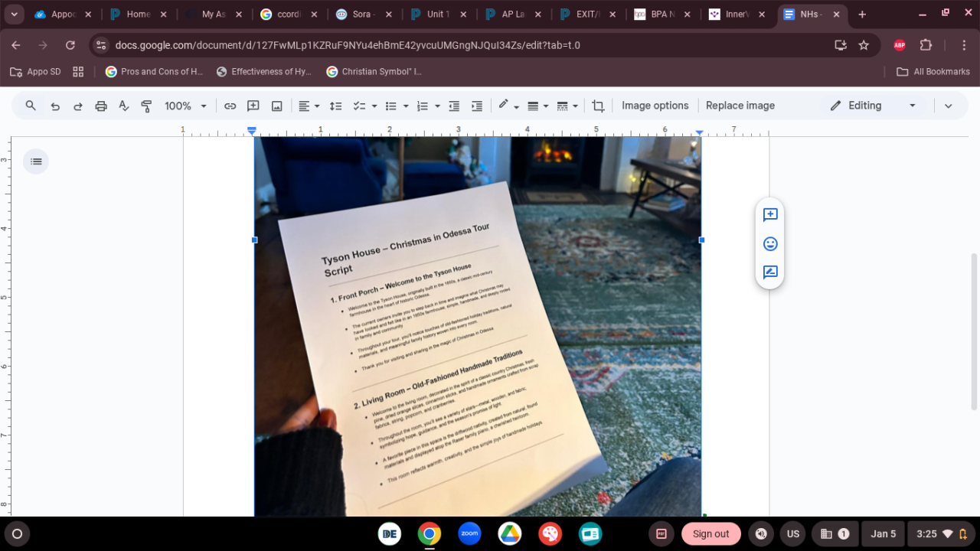Click the Sign out button
The width and height of the screenshot is (980, 551).
(711, 534)
